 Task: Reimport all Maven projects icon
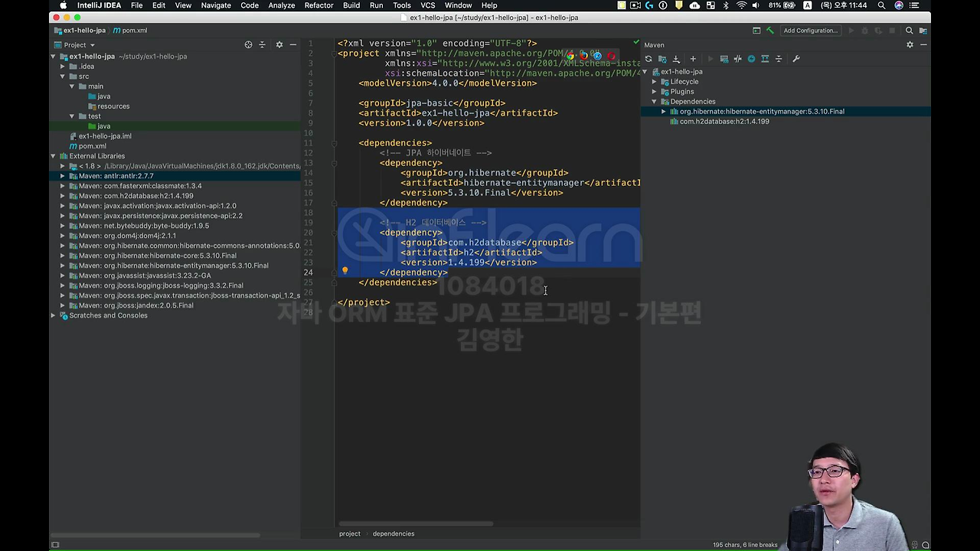pyautogui.click(x=648, y=59)
